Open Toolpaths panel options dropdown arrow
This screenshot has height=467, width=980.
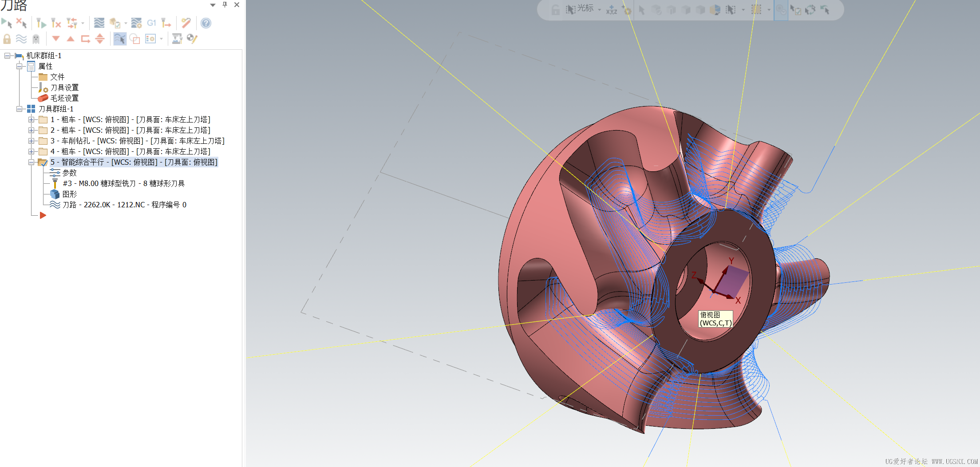click(x=213, y=5)
